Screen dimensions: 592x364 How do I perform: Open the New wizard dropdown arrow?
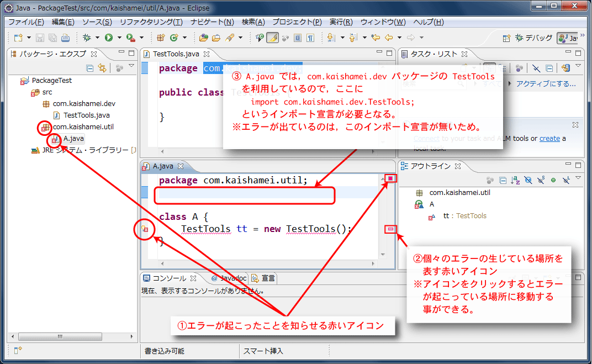coord(29,38)
